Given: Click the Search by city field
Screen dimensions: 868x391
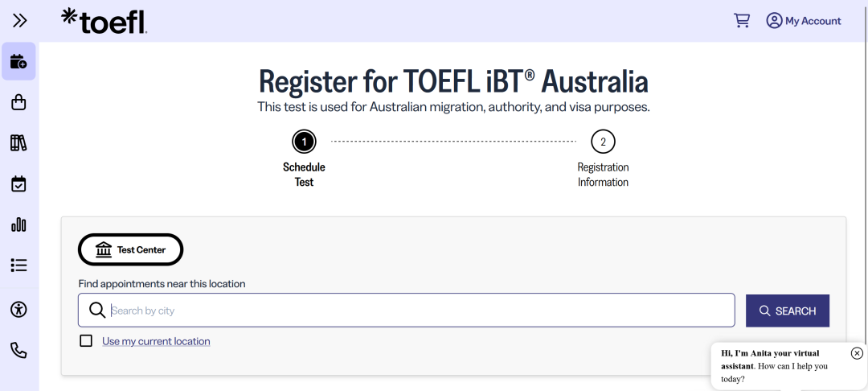Looking at the screenshot, I should (418, 311).
